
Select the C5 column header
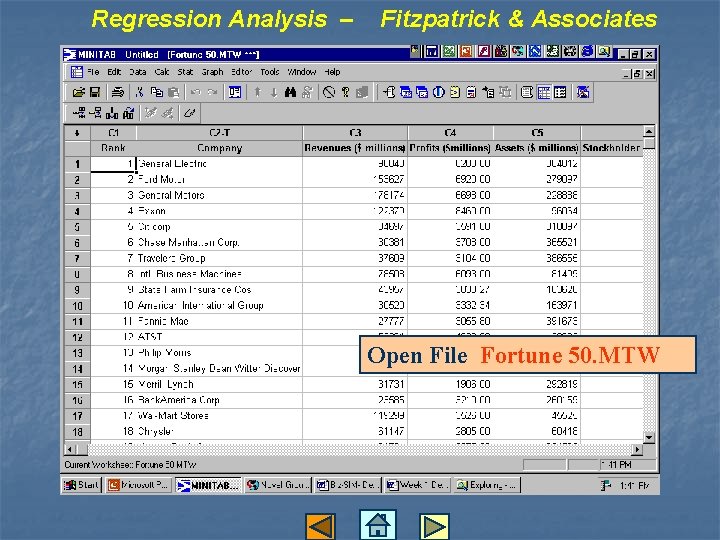(537, 133)
